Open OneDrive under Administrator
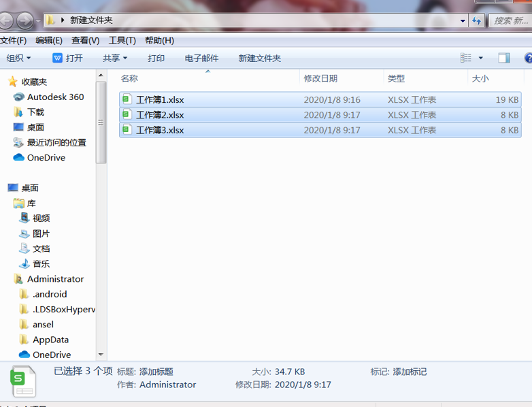This screenshot has height=407, width=532. click(52, 355)
